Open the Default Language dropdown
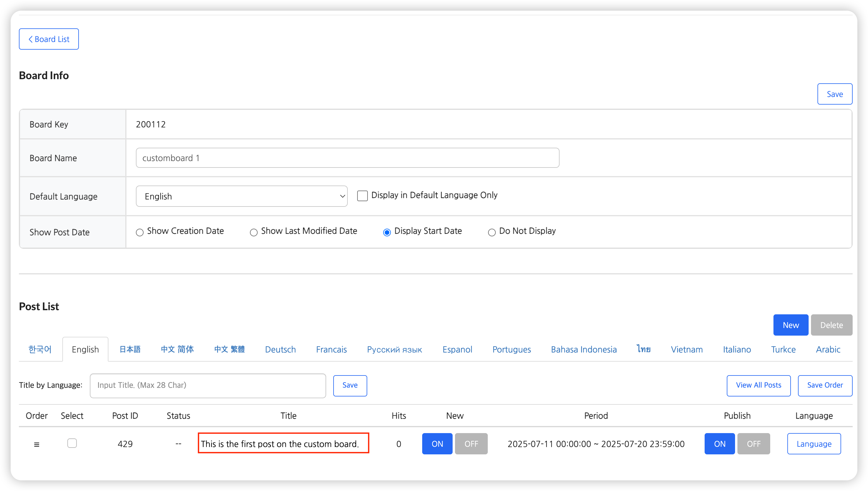The image size is (868, 491). (241, 196)
